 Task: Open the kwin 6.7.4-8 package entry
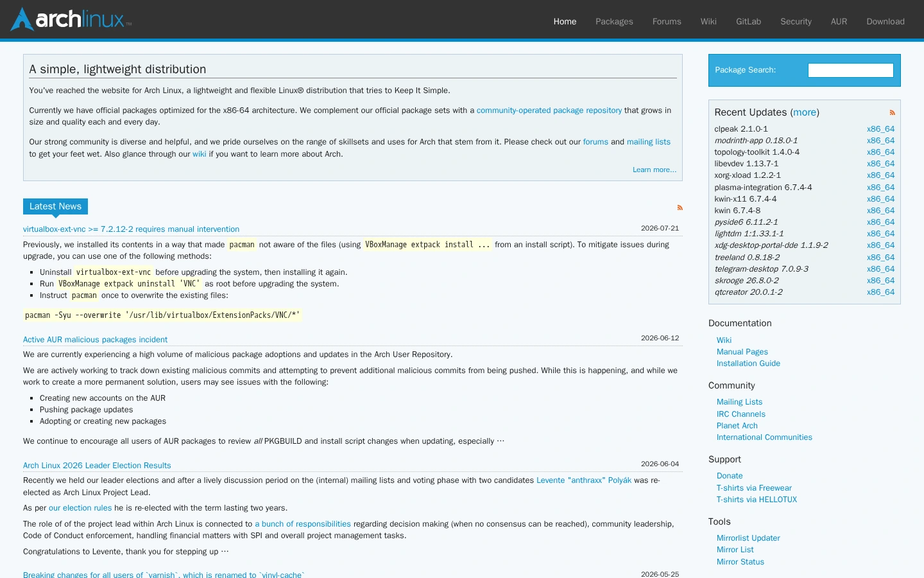pyautogui.click(x=738, y=211)
